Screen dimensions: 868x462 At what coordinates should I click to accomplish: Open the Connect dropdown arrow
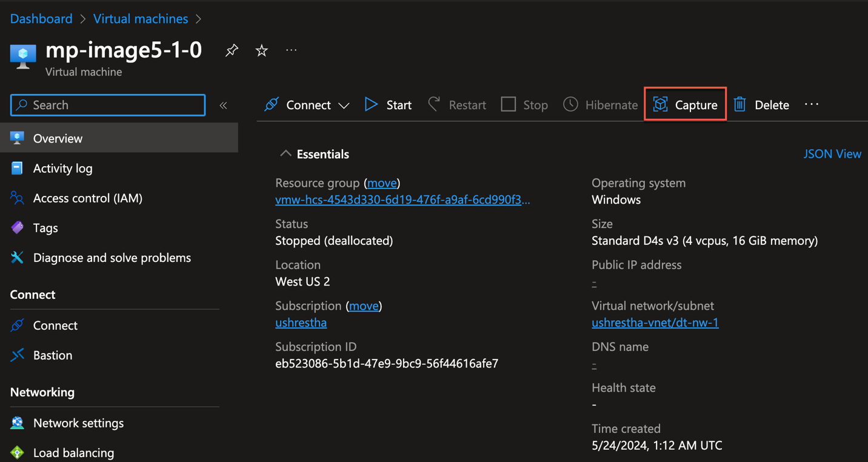[x=344, y=105]
